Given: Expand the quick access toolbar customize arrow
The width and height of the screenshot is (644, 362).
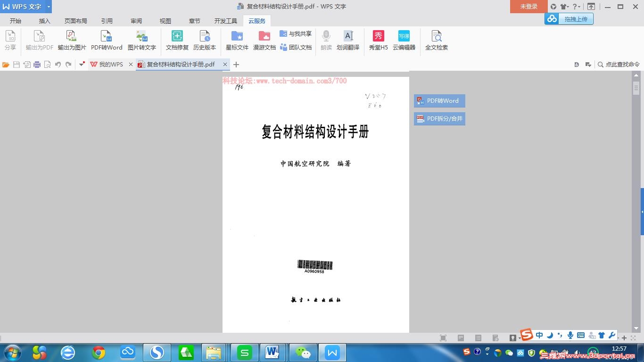Looking at the screenshot, I should click(82, 64).
